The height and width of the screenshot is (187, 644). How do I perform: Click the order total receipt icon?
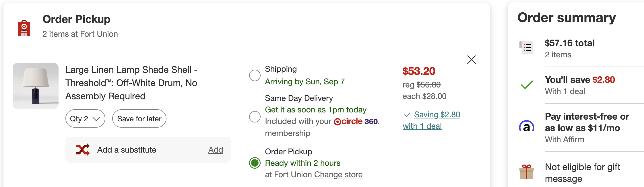(x=527, y=48)
